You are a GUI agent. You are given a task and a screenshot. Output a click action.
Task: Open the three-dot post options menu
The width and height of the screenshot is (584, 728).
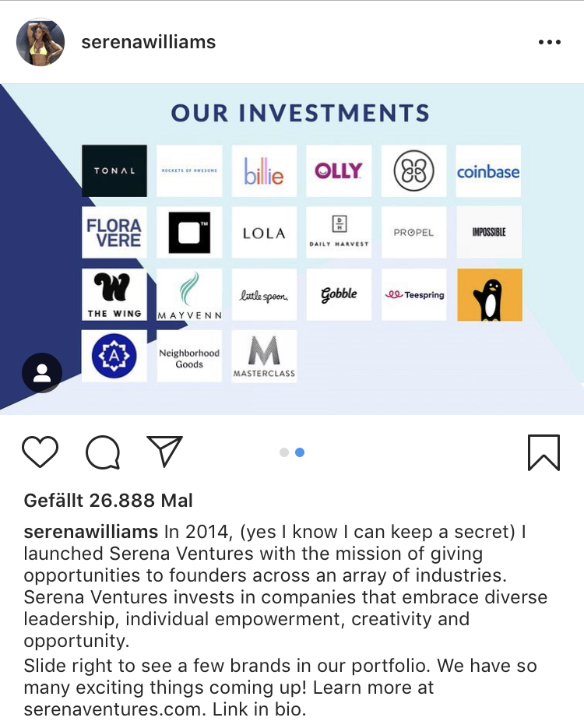549,42
